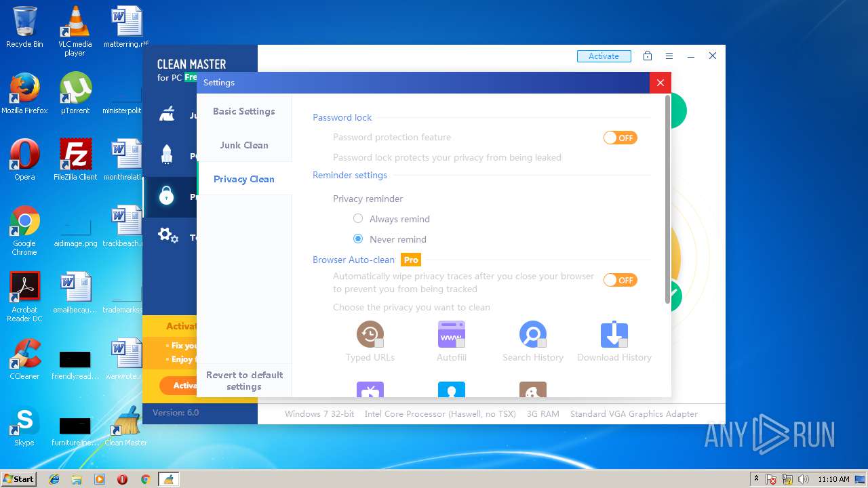
Task: Click the lock icon in title bar
Action: (x=648, y=56)
